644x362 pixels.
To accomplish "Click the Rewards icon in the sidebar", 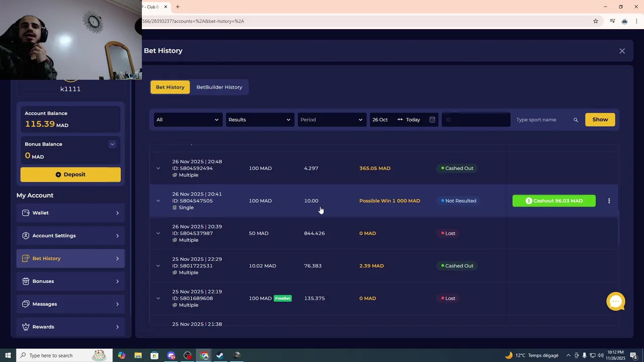I will coord(26,327).
